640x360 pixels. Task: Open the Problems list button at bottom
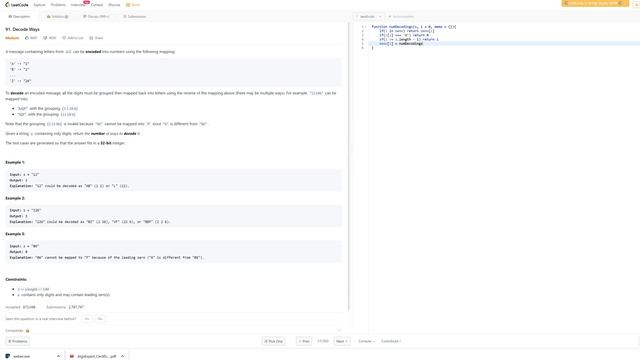point(18,341)
